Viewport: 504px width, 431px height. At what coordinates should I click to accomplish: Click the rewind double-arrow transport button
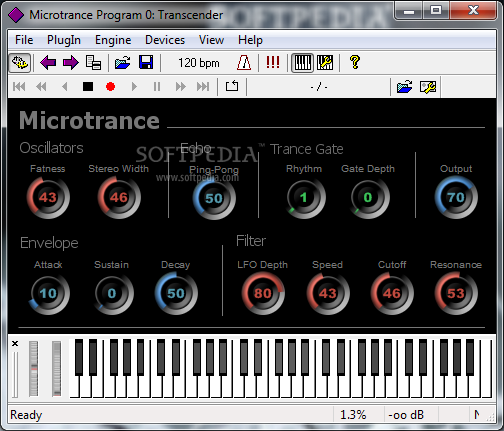pos(41,87)
